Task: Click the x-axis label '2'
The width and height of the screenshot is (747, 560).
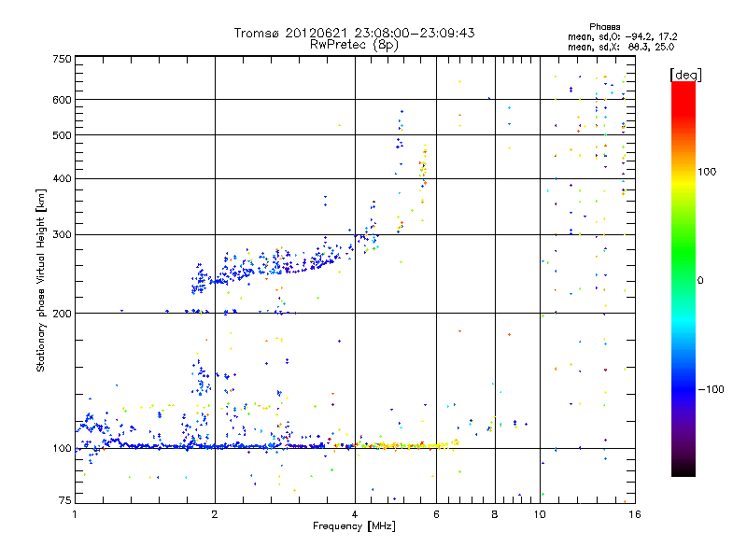Action: [215, 514]
